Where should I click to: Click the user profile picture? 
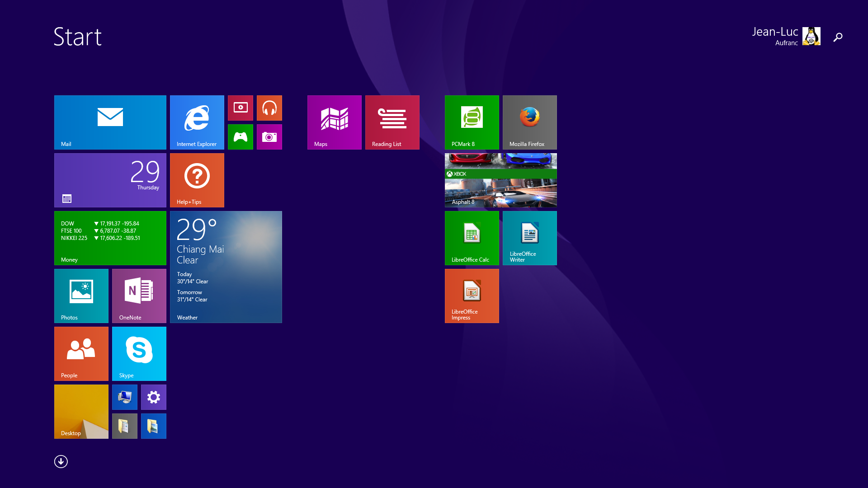(811, 36)
